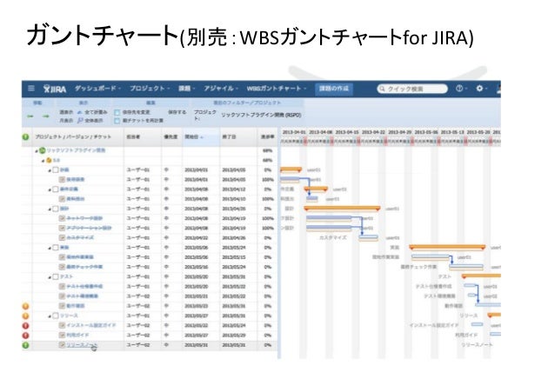The width and height of the screenshot is (555, 392).
Task: Click the issue icon of 利用ガイド
Action: pyautogui.click(x=62, y=335)
